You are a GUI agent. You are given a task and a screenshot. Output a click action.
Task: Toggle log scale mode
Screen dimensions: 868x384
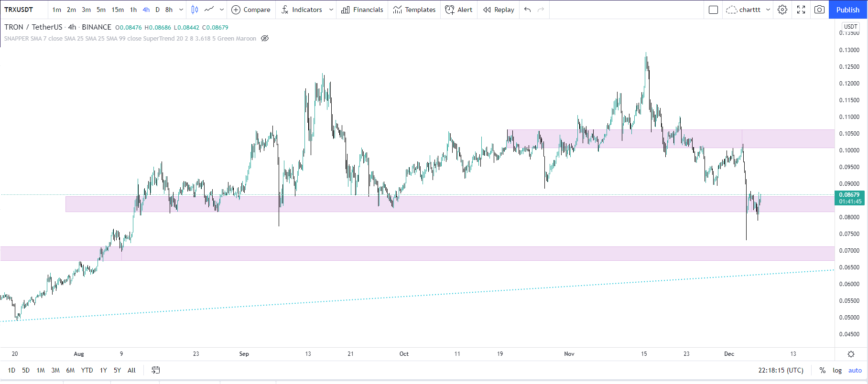point(837,370)
